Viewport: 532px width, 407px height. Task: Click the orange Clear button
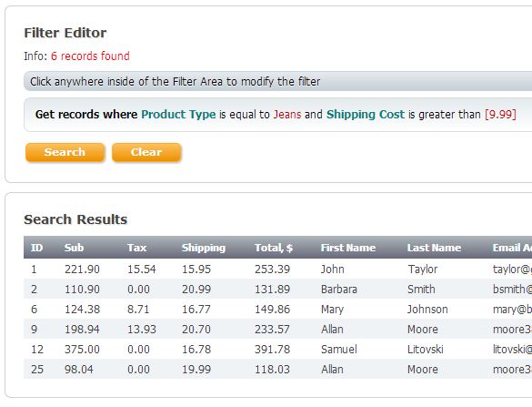point(146,152)
